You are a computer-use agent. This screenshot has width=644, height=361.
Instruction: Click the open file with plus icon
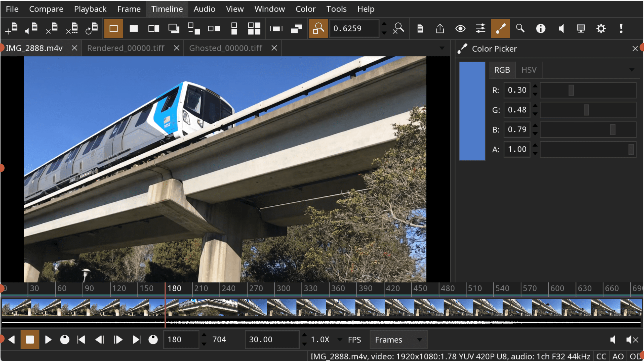12,28
